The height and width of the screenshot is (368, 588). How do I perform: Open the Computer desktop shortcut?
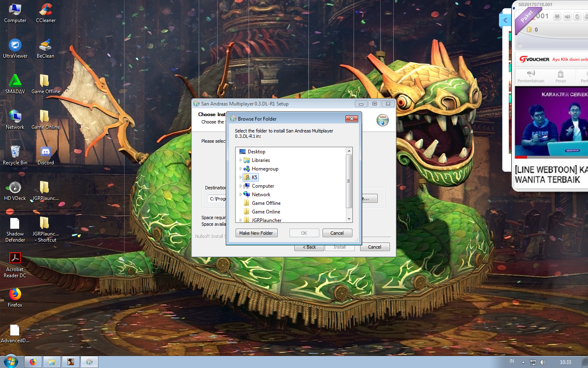pos(15,13)
